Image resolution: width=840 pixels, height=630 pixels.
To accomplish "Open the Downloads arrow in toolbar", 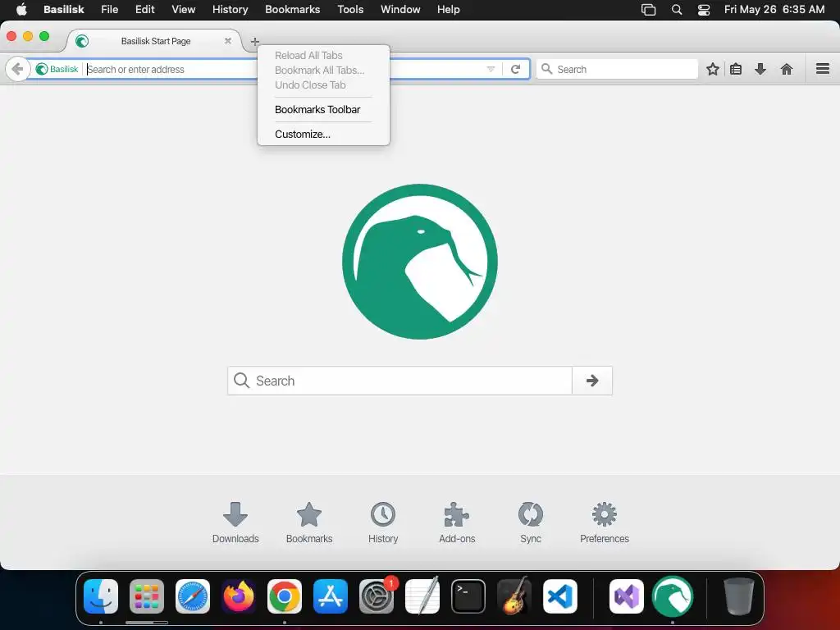I will tap(760, 69).
